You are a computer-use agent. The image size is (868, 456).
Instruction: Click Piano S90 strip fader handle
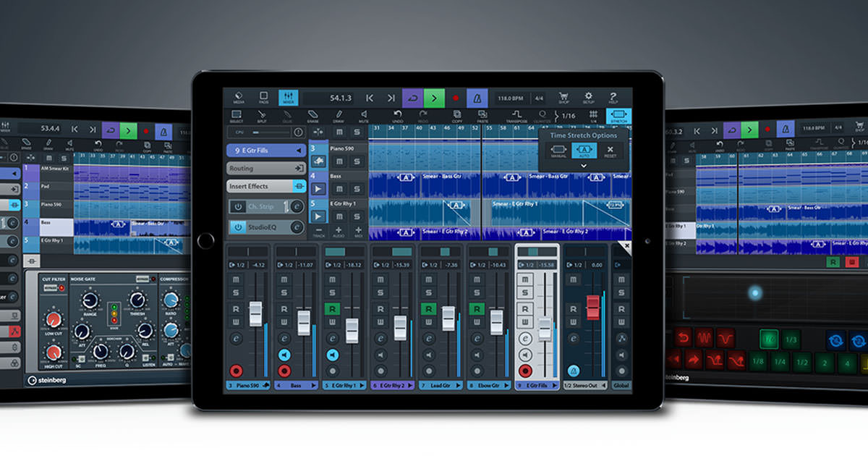255,313
